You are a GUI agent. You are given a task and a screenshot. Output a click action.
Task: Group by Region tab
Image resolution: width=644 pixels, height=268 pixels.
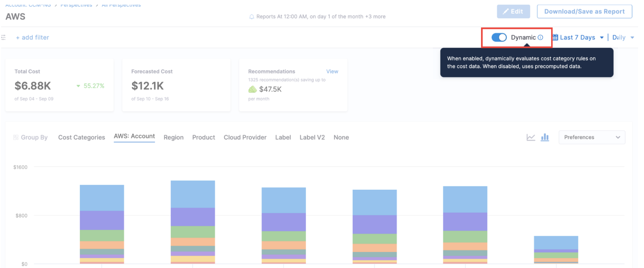pos(173,137)
